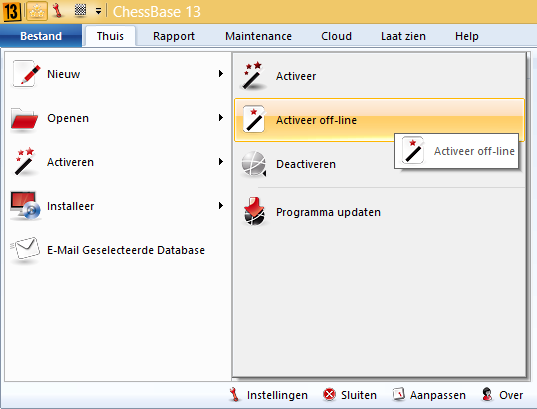The image size is (537, 409).
Task: Select the Nieuw menu entry
Action: (117, 74)
